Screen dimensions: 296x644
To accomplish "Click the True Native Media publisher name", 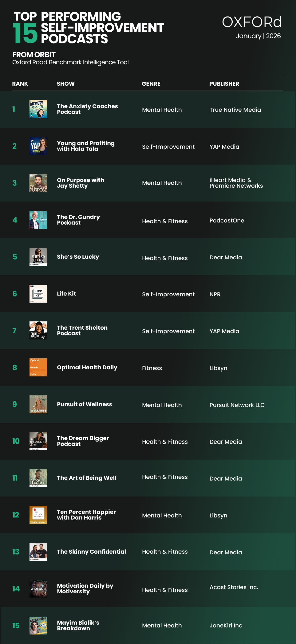I will 235,110.
